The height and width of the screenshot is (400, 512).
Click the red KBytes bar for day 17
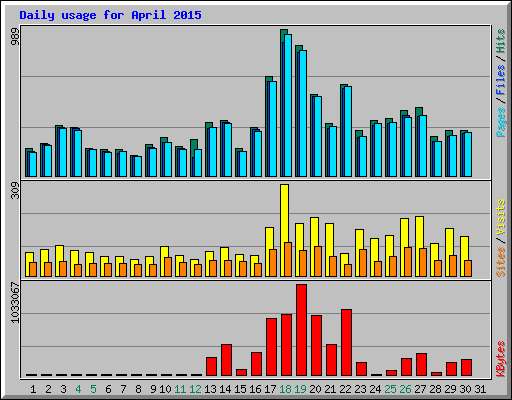pos(271,347)
